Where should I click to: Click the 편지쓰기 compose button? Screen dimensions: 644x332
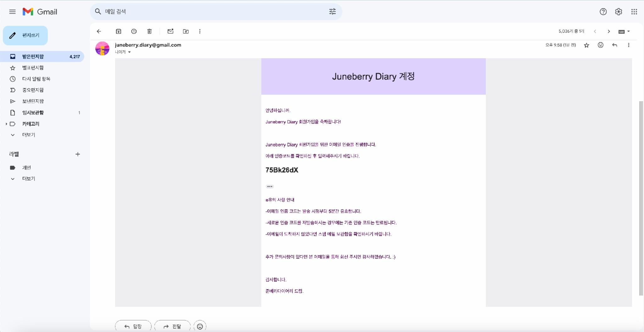(x=25, y=35)
